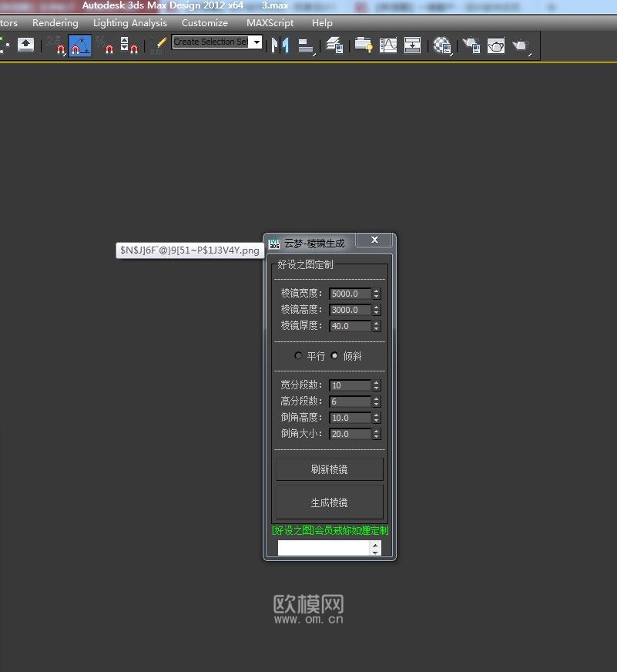Click the 棱镜宽度 spinner arrows
The height and width of the screenshot is (672, 617).
click(x=376, y=294)
